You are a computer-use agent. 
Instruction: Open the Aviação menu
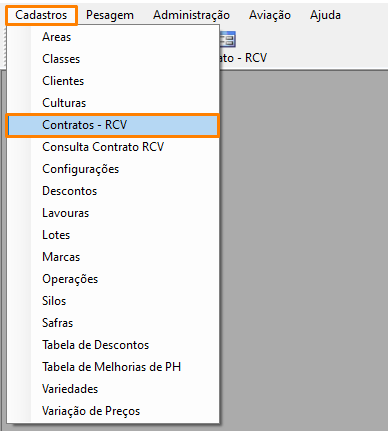point(270,15)
